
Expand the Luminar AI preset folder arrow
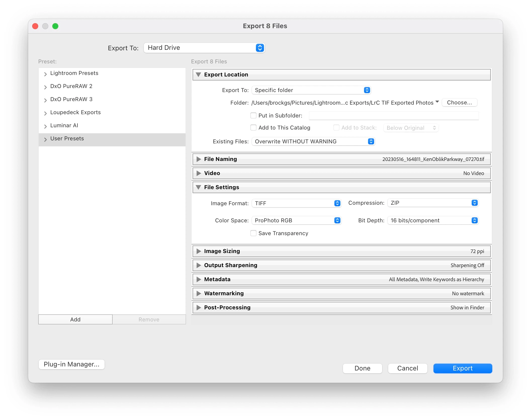pyautogui.click(x=46, y=126)
